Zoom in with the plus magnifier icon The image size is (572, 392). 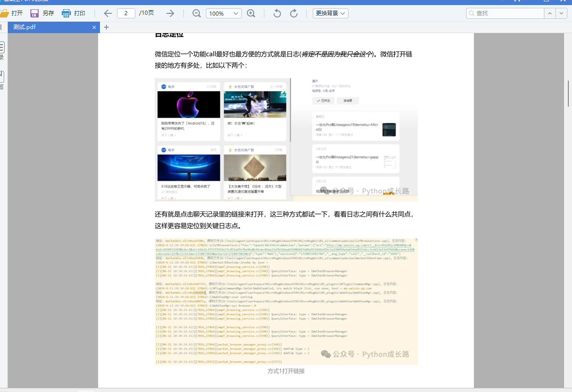251,13
